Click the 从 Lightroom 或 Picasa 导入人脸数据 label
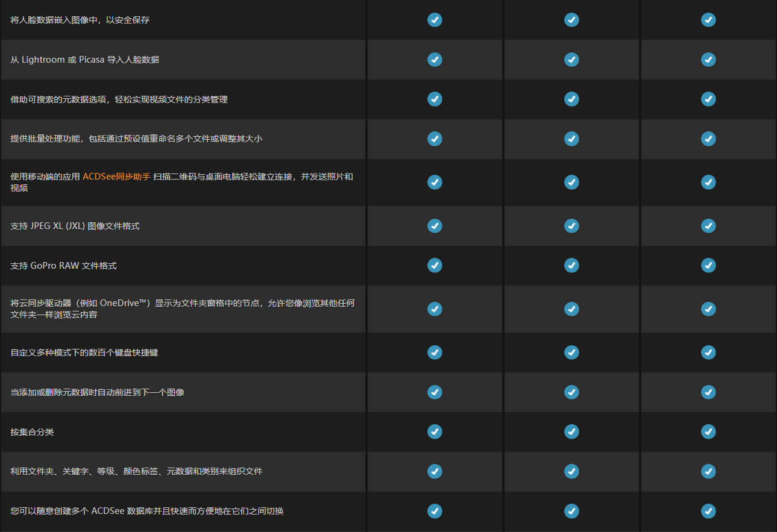Screen dimensions: 777x532 coord(85,60)
